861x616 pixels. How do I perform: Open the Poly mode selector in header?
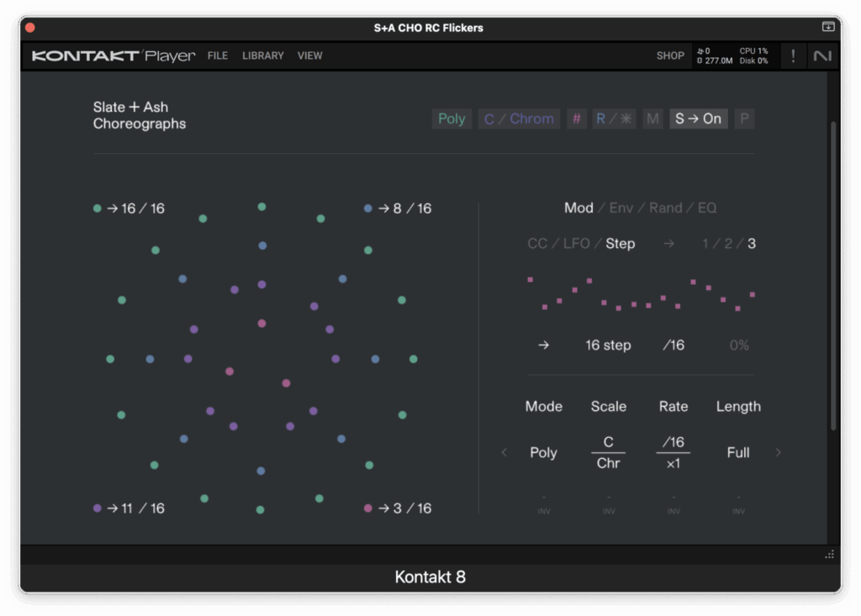[x=452, y=118]
